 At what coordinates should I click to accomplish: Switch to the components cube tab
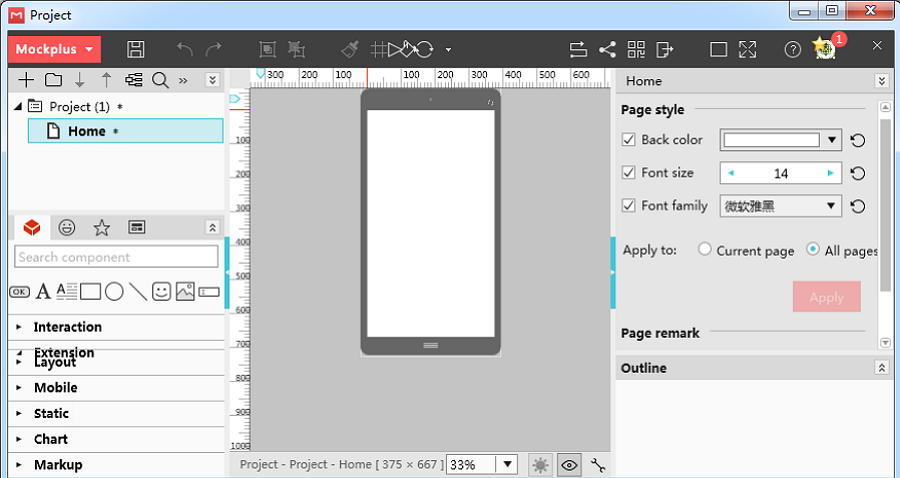click(32, 228)
